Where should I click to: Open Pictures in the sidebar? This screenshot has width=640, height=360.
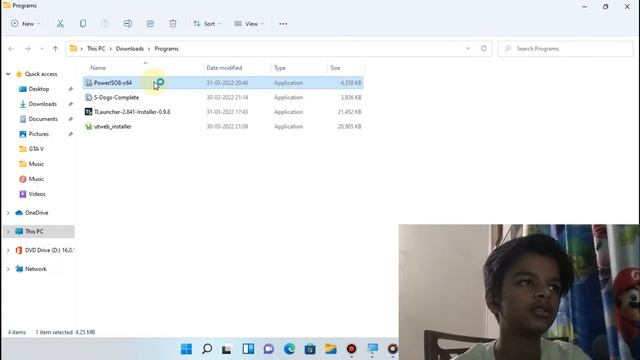click(x=38, y=134)
